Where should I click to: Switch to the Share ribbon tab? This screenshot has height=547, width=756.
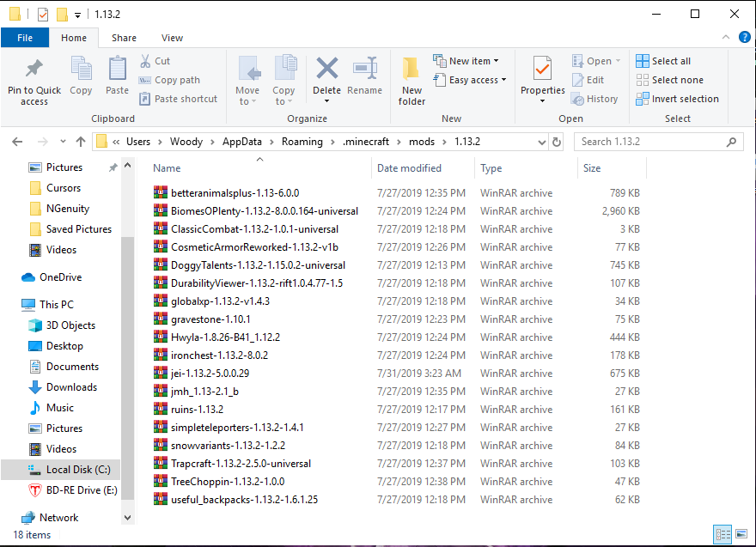124,38
